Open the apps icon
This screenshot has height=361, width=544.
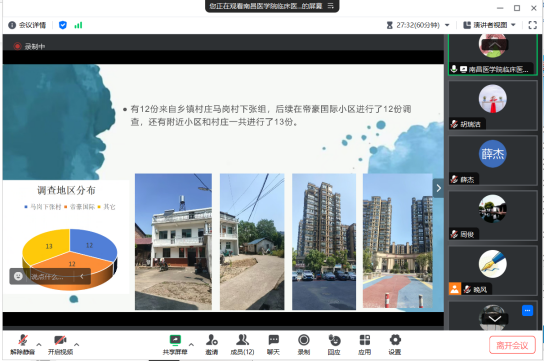(x=365, y=344)
